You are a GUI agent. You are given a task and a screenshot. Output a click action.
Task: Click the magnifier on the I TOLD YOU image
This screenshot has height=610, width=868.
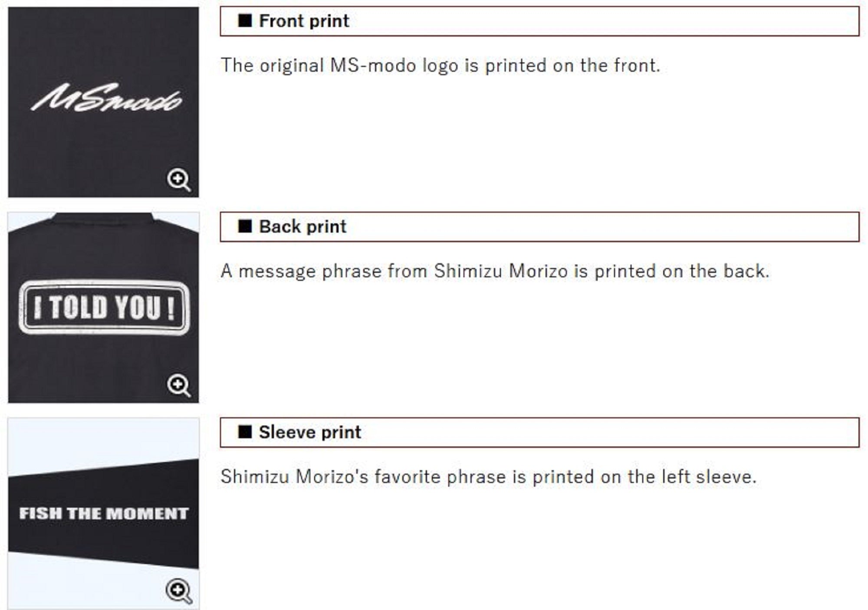[179, 385]
